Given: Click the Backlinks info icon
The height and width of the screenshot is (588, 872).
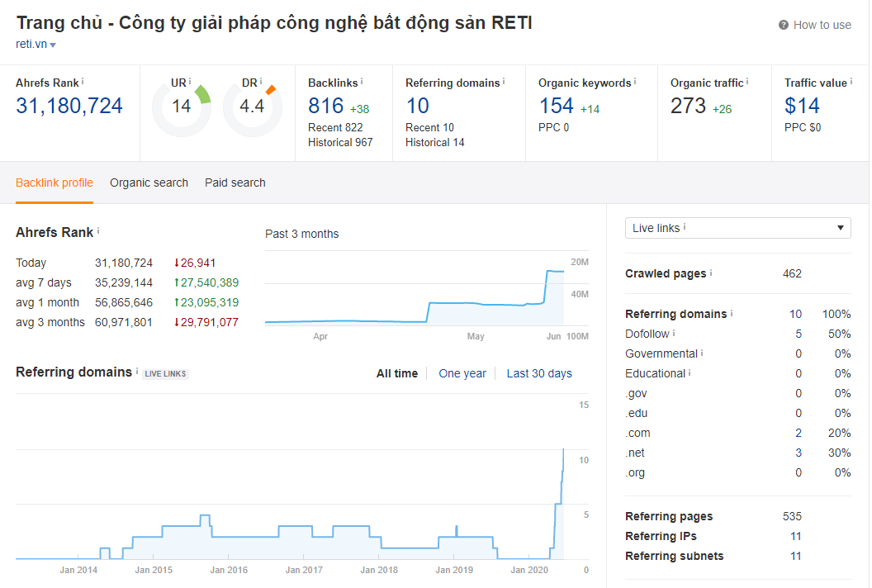Looking at the screenshot, I should tap(362, 81).
